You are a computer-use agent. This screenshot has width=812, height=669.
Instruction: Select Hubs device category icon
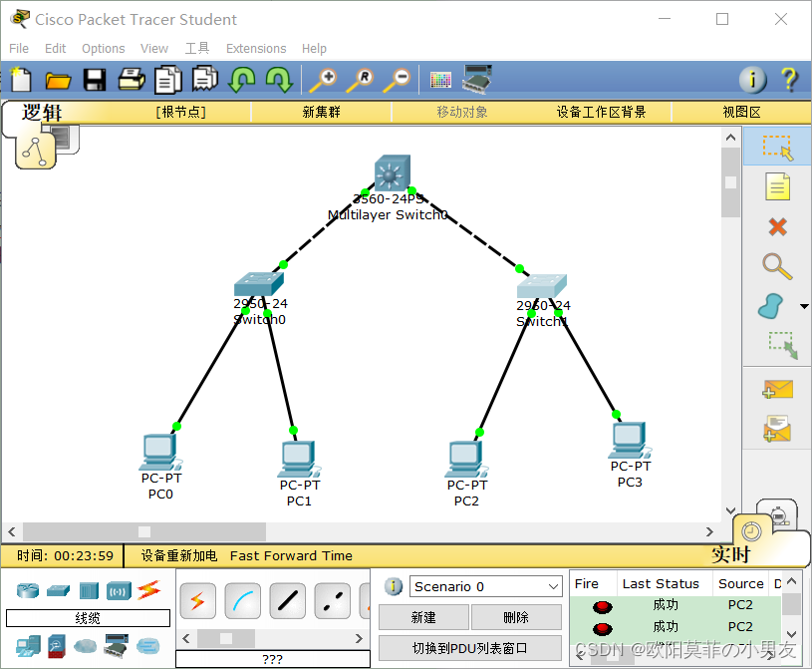point(89,591)
